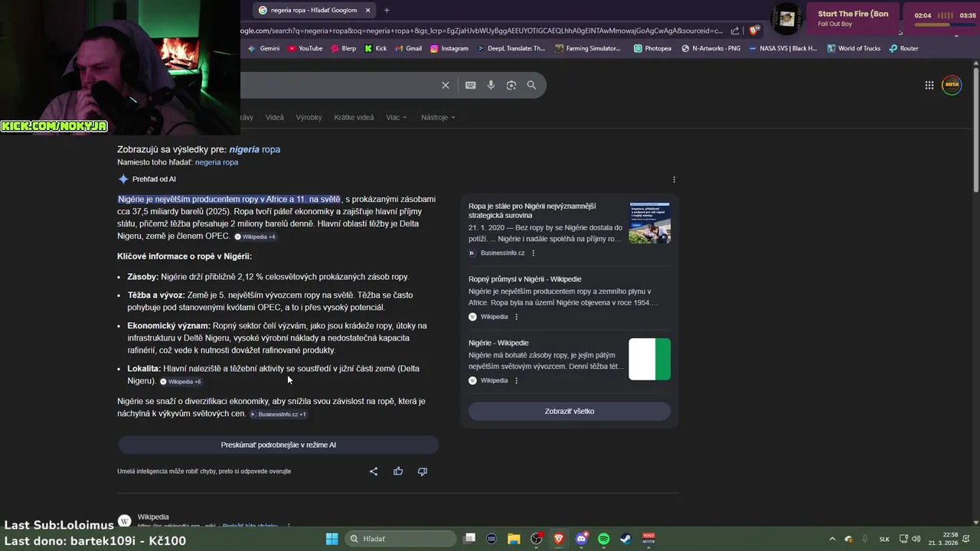This screenshot has width=980, height=551.
Task: Open the on-screen keyboard input tool
Action: coord(470,85)
